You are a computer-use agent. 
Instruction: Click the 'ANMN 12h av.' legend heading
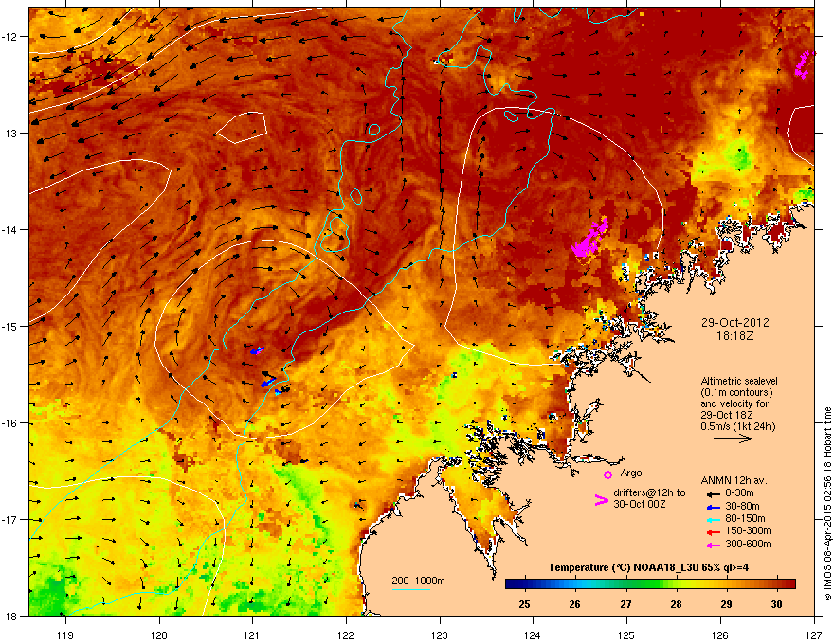point(734,481)
